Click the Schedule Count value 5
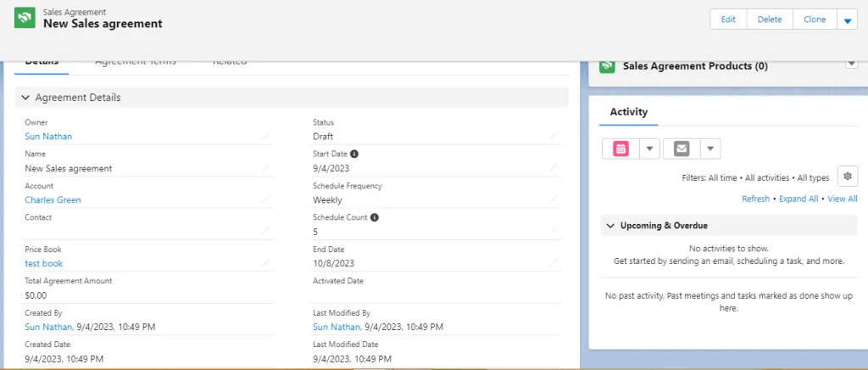 315,232
